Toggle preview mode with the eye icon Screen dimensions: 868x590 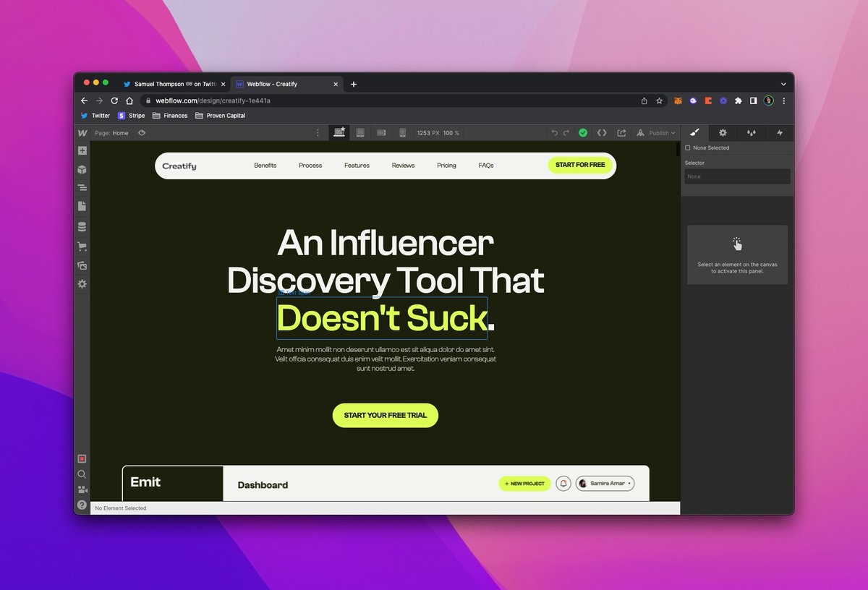click(x=142, y=133)
